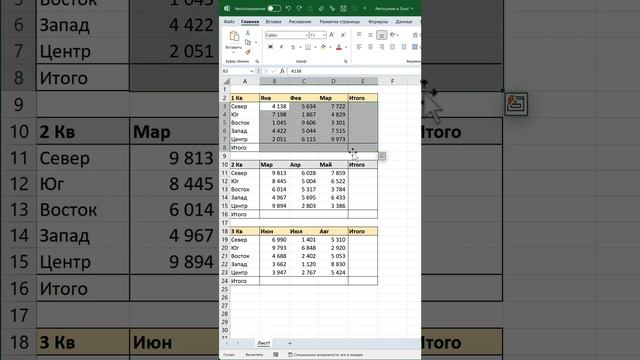The width and height of the screenshot is (640, 360).
Task: Click the macro recording status bar icon
Action: click(x=276, y=355)
